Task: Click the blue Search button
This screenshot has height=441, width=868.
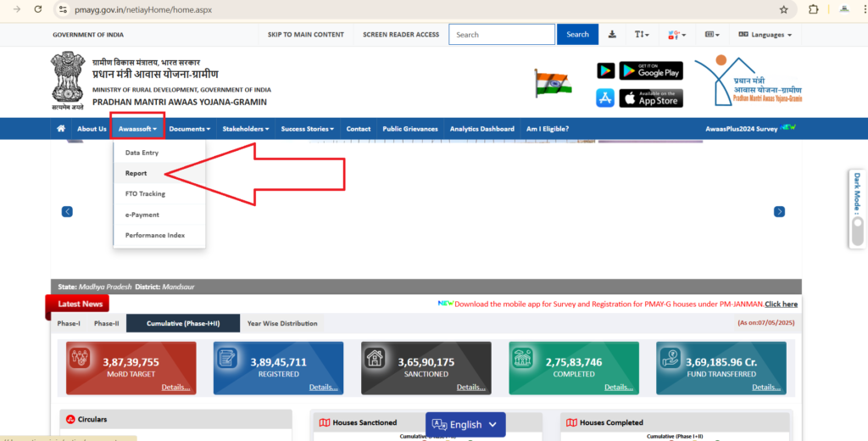Action: (577, 35)
